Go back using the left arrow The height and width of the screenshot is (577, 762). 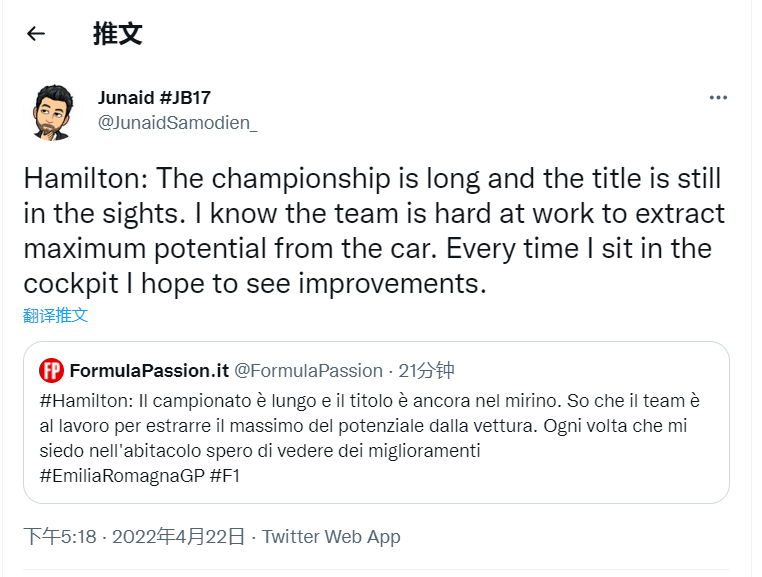pos(36,34)
